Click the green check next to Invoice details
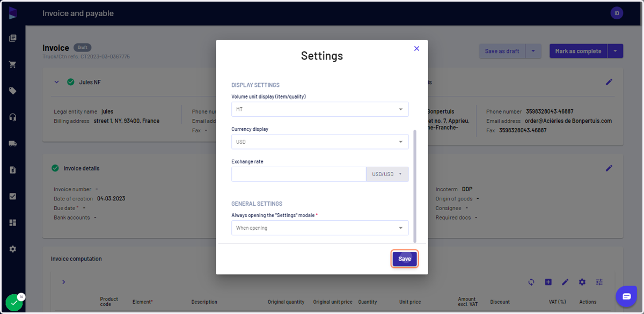Viewport: 644px width, 314px height. [x=55, y=168]
